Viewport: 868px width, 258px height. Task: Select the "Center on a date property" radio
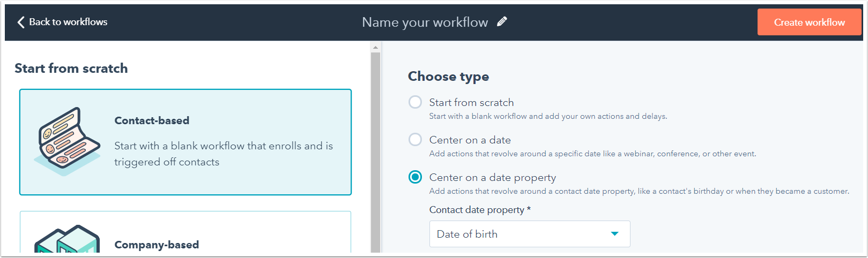tap(415, 177)
